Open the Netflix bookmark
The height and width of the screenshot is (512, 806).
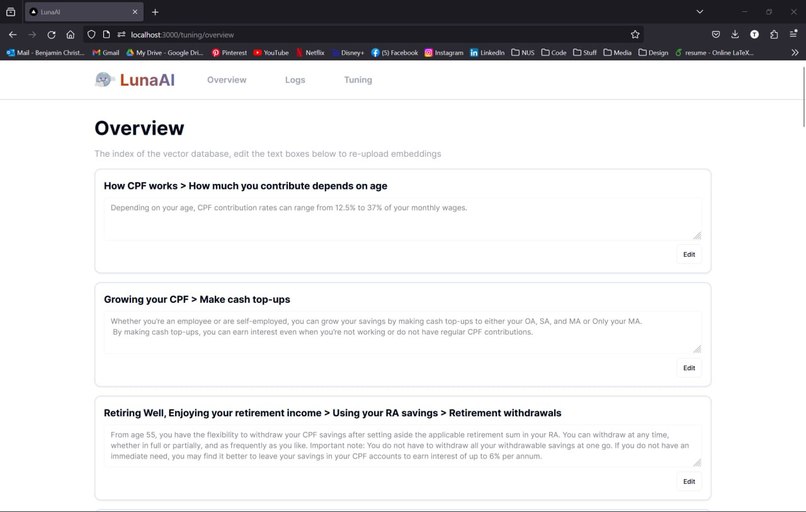click(x=310, y=52)
